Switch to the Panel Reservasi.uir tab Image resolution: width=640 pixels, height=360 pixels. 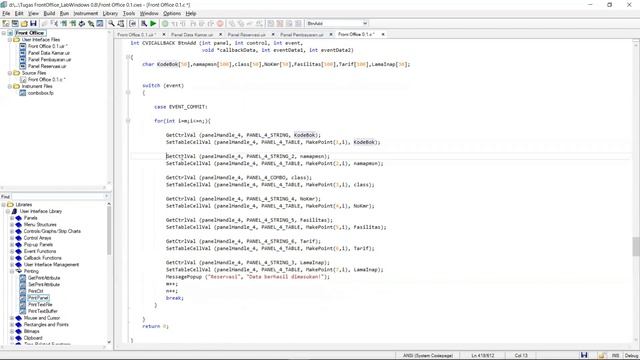coord(247,35)
